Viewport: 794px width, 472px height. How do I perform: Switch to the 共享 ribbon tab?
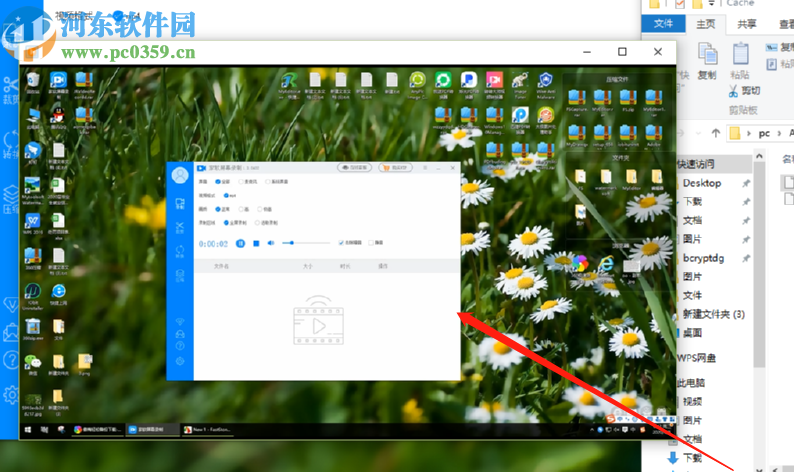747,24
